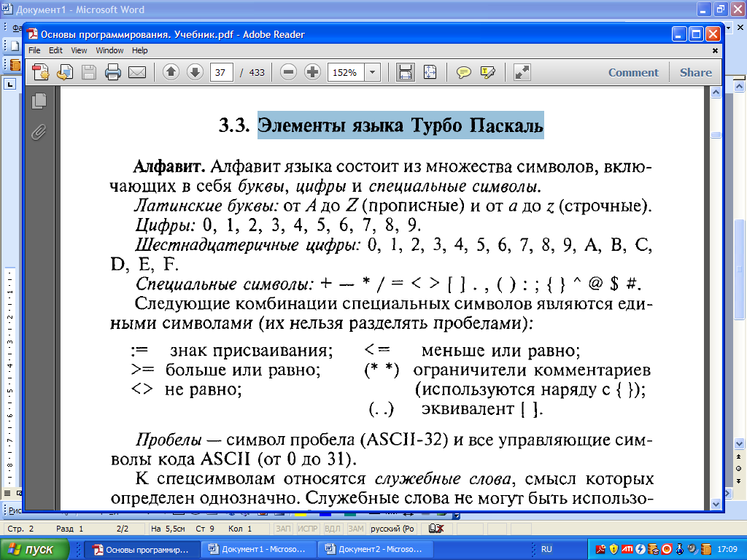Image resolution: width=747 pixels, height=560 pixels.
Task: Click the RU language indicator in taskbar
Action: 546,549
